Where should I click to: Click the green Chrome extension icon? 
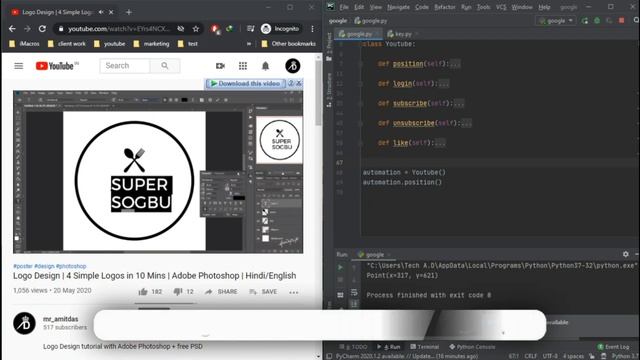(229, 29)
